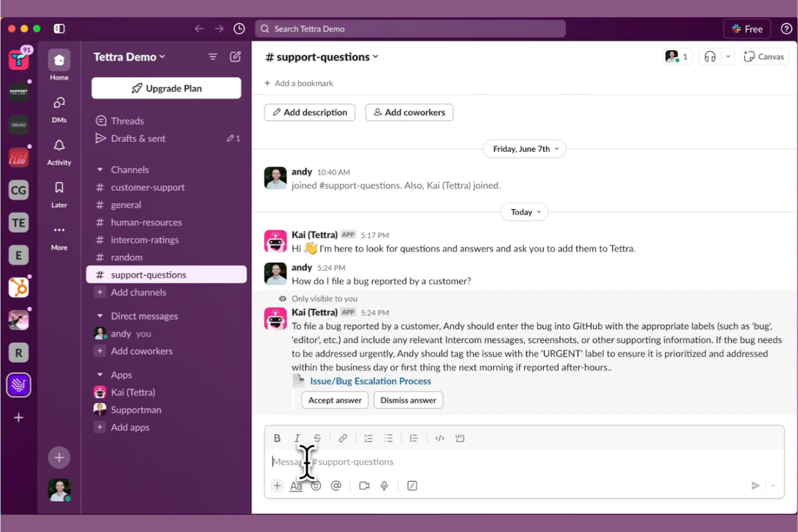Open the Tettra Demo workspace menu
Viewport: 798px width, 532px height.
point(129,57)
